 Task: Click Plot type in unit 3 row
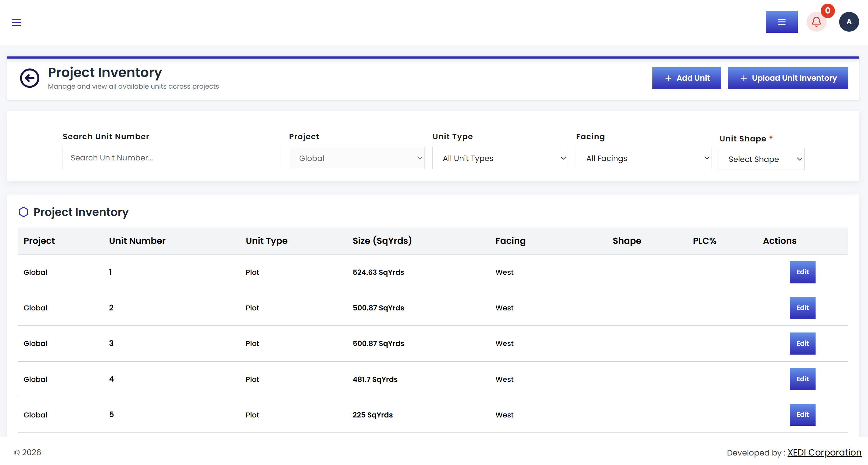(252, 344)
